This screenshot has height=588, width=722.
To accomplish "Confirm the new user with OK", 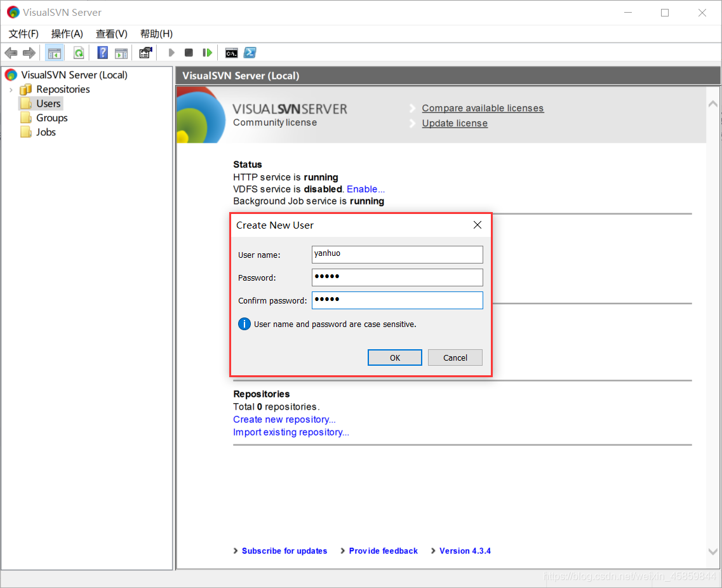I will [394, 357].
